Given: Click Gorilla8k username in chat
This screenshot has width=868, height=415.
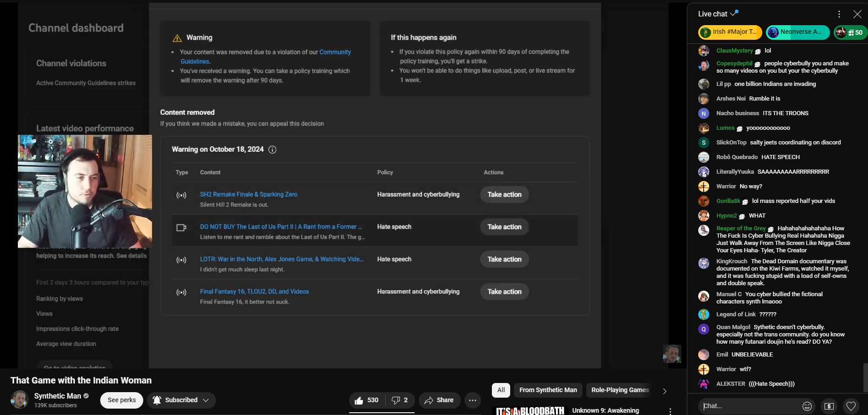Looking at the screenshot, I should [728, 201].
